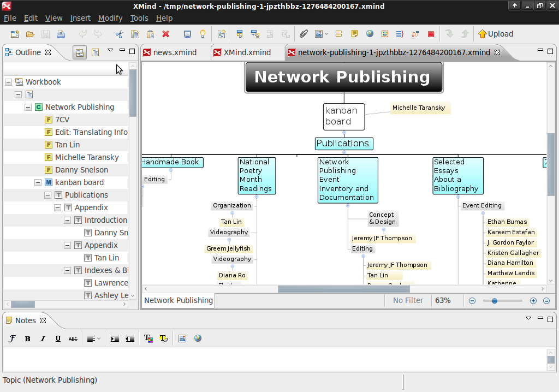Toggle italic in Notes
The width and height of the screenshot is (559, 392).
(43, 338)
